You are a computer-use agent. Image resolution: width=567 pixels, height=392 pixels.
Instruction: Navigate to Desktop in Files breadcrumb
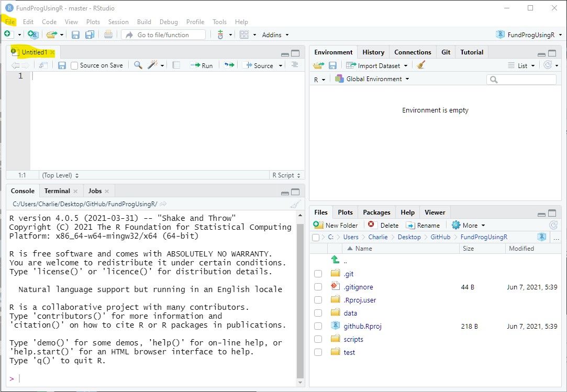(x=409, y=237)
